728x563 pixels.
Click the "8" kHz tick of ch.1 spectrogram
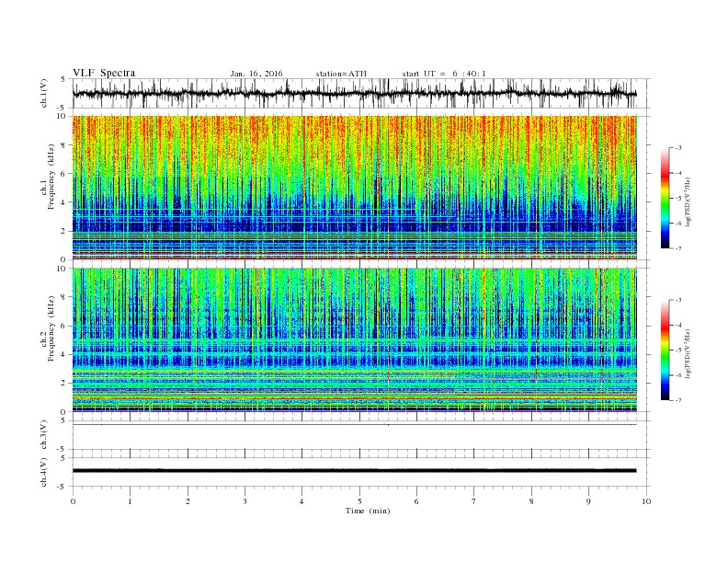click(x=63, y=145)
